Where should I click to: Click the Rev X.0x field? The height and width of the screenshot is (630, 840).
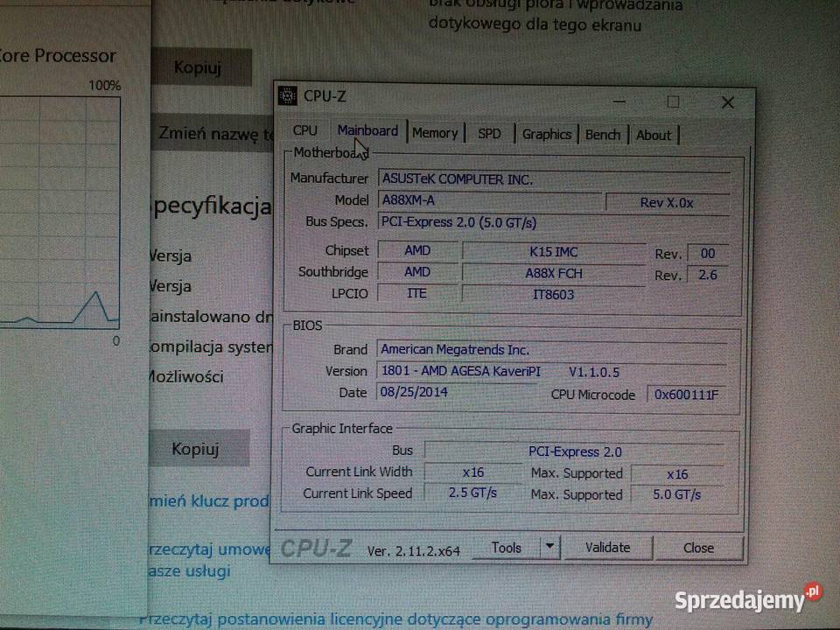click(x=667, y=202)
